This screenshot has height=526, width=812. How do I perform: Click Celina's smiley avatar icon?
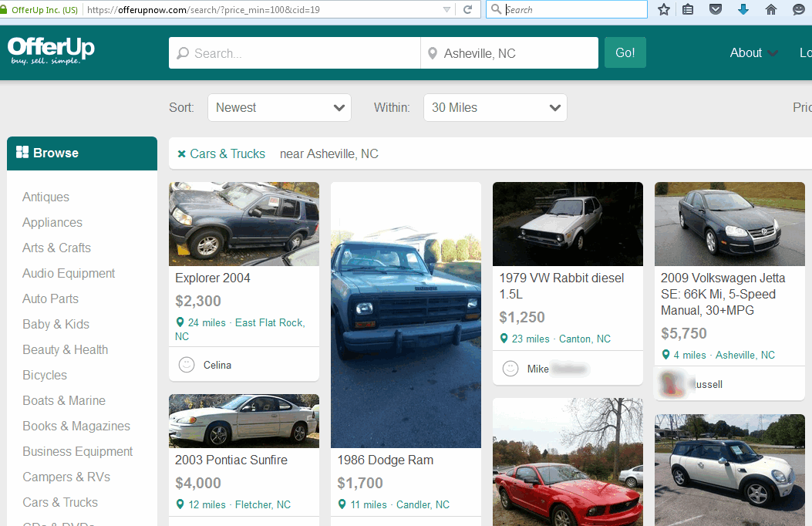tap(187, 365)
